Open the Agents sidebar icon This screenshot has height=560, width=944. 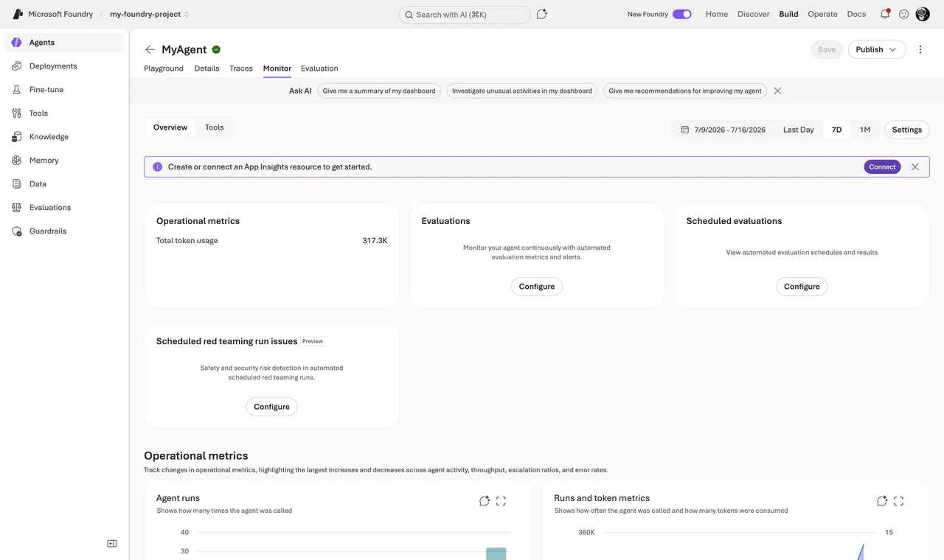[x=16, y=43]
